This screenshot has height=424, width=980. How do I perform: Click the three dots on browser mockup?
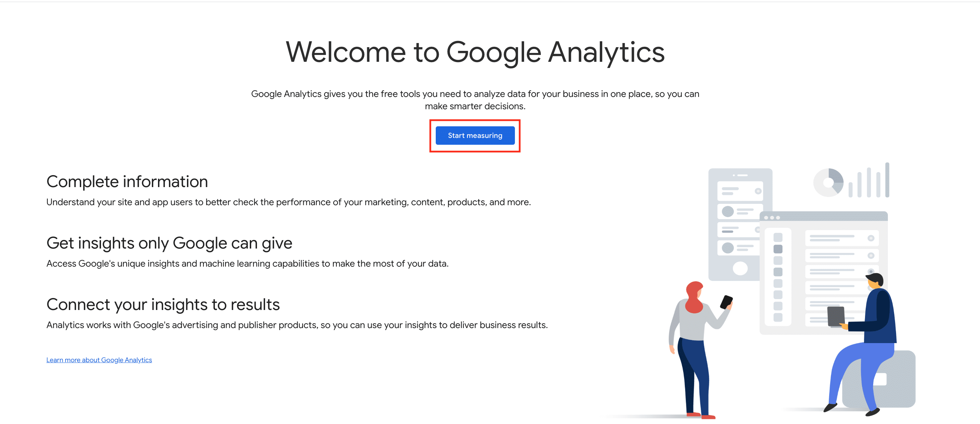772,218
